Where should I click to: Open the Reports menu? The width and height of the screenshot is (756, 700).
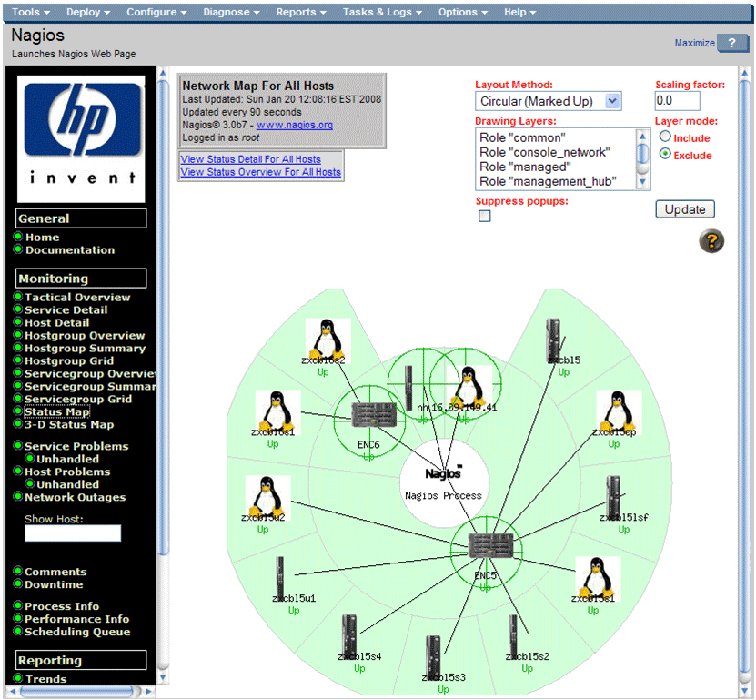coord(301,12)
